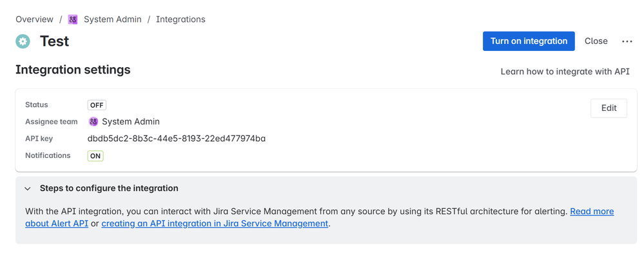Open System Admin breadcrumb link
The width and height of the screenshot is (644, 256).
113,19
